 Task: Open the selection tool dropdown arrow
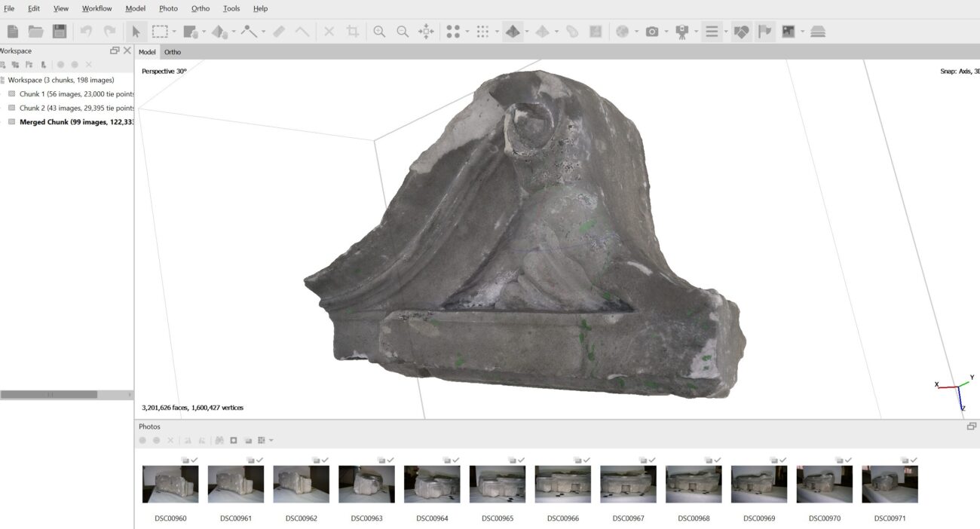[174, 32]
